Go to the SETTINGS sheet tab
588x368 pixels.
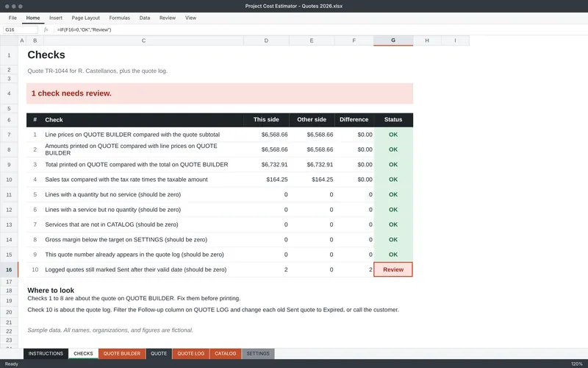[258, 353]
